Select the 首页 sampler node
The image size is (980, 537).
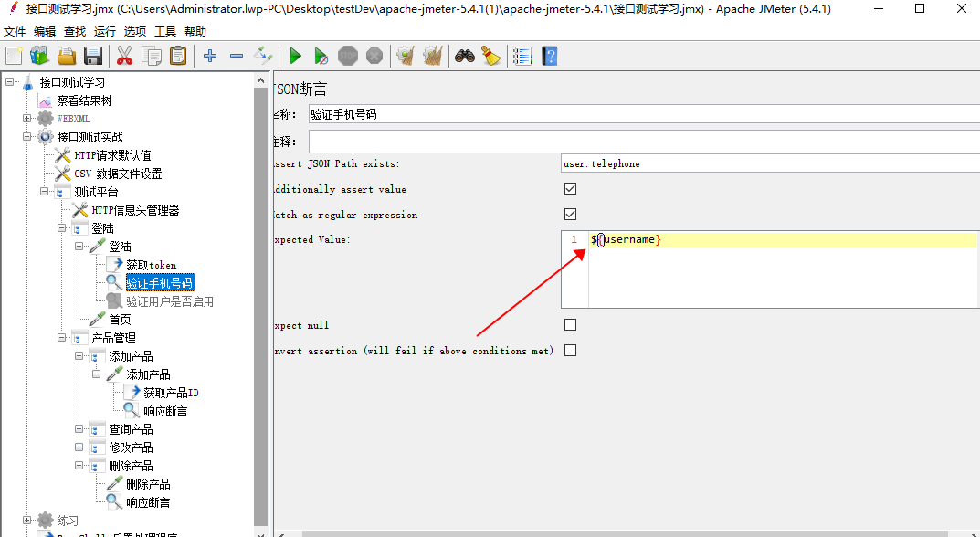click(120, 320)
